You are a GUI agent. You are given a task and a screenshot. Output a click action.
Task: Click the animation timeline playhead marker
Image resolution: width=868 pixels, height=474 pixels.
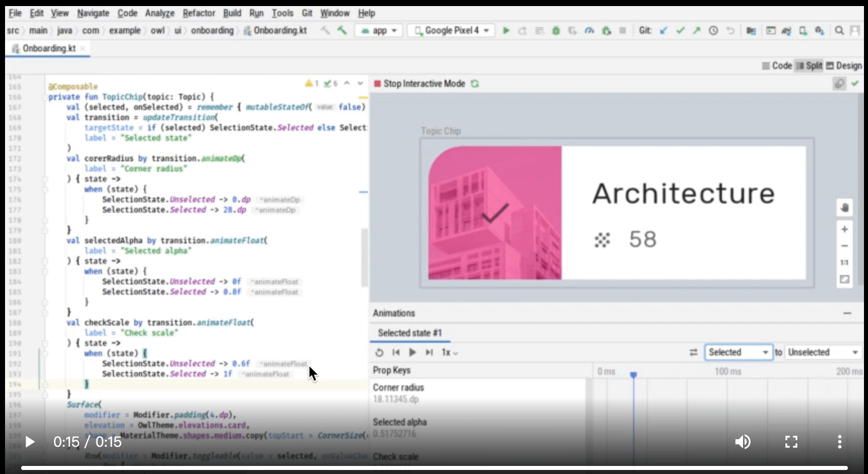pos(633,374)
